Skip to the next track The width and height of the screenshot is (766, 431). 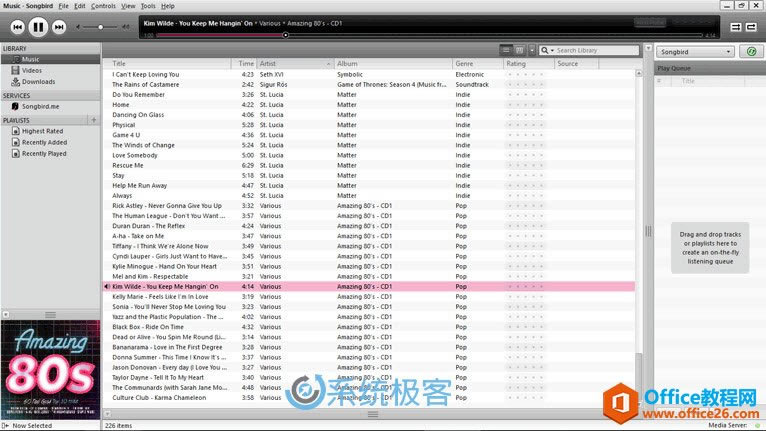(x=59, y=27)
